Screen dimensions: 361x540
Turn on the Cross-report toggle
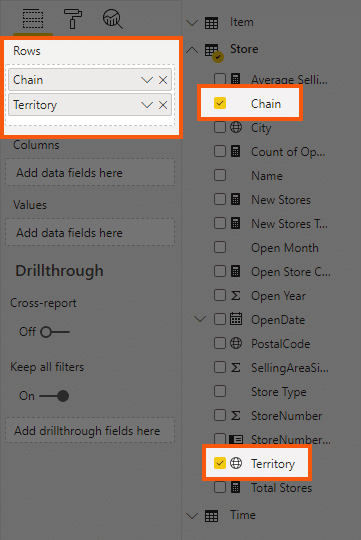click(55, 332)
